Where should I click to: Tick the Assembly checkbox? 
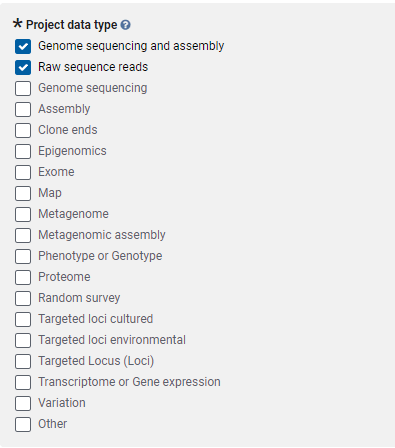[x=23, y=109]
